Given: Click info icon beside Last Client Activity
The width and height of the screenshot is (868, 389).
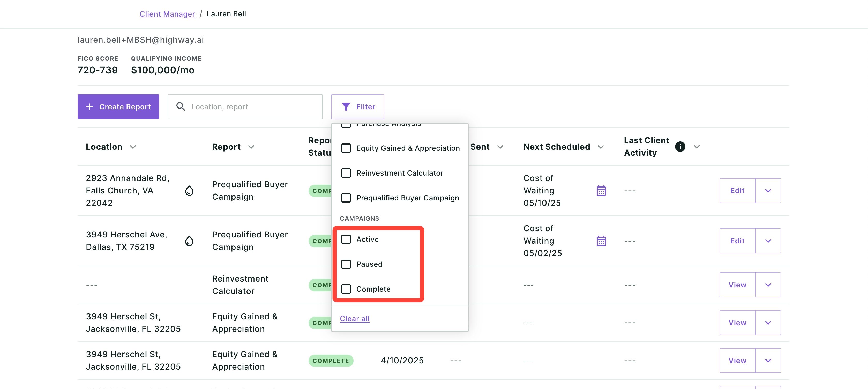Looking at the screenshot, I should point(680,147).
